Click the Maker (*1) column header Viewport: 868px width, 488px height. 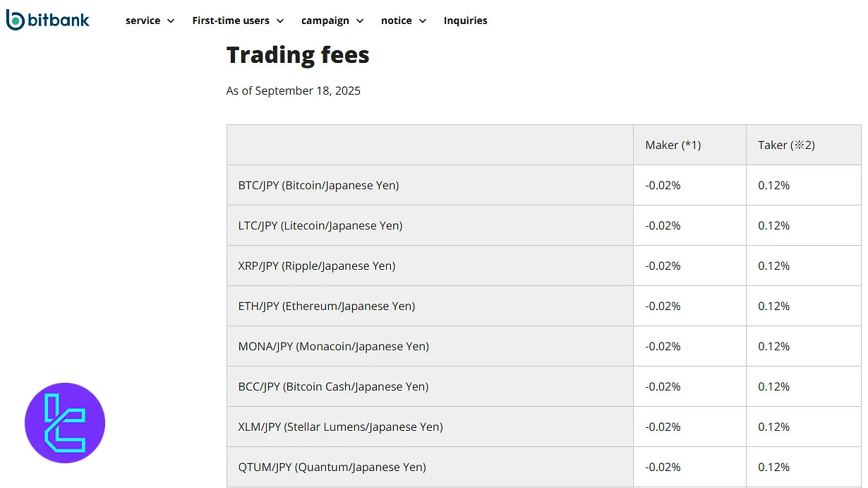[673, 145]
